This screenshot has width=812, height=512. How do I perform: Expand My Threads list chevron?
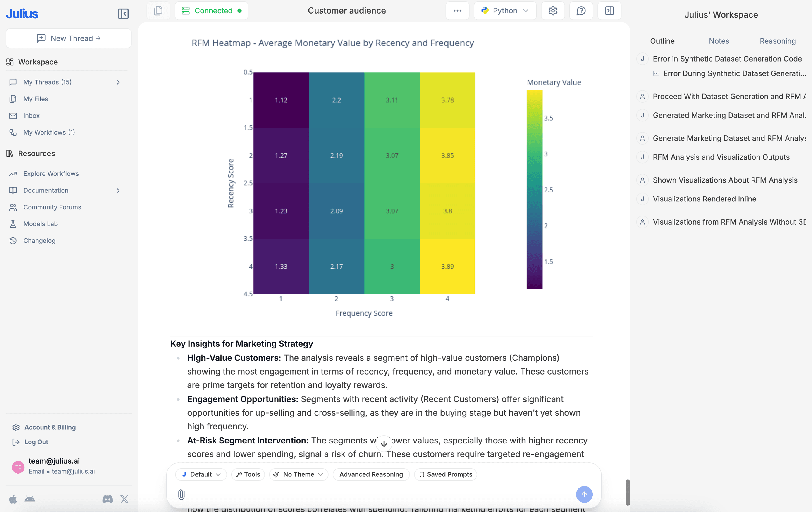tap(118, 82)
